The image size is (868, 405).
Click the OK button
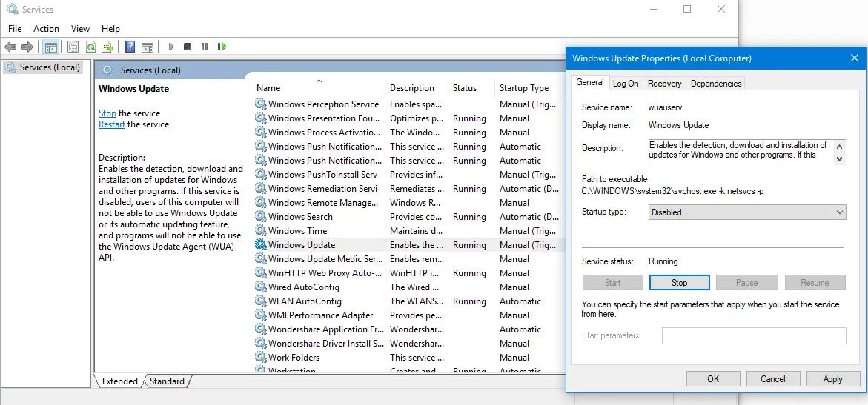click(x=713, y=379)
